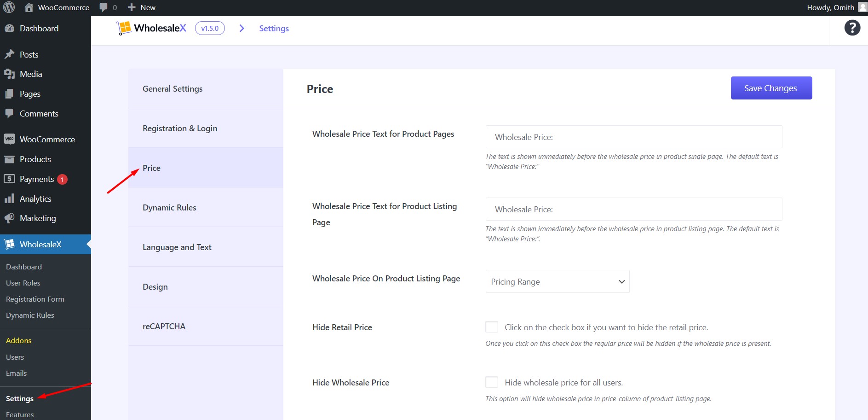Click the v1.5.0 version badge

point(210,28)
